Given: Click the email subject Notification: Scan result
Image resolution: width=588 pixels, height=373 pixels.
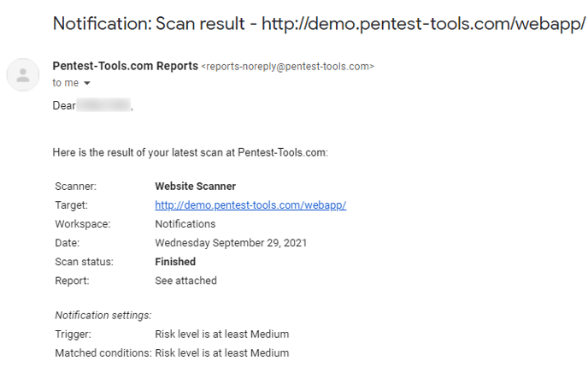Looking at the screenshot, I should point(319,24).
